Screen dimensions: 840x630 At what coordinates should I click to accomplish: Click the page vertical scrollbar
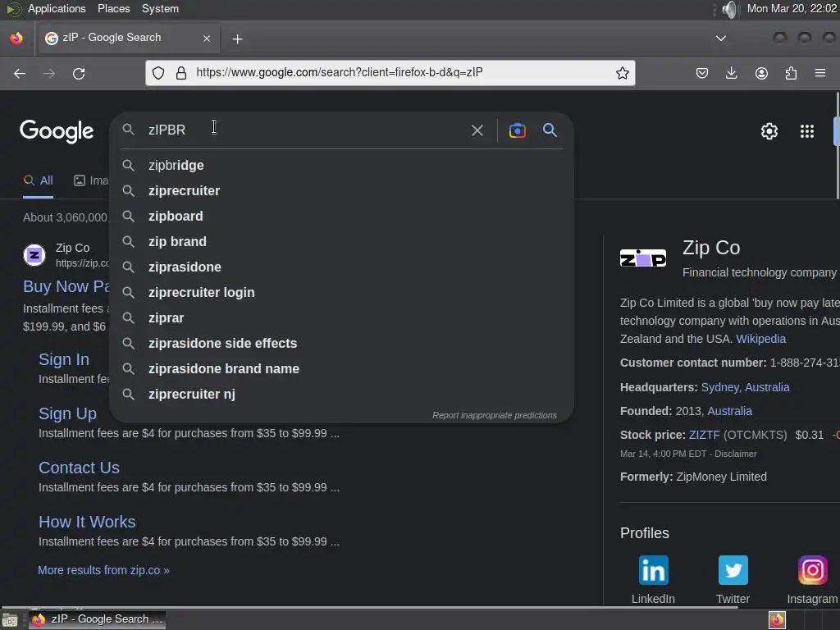coord(838,144)
